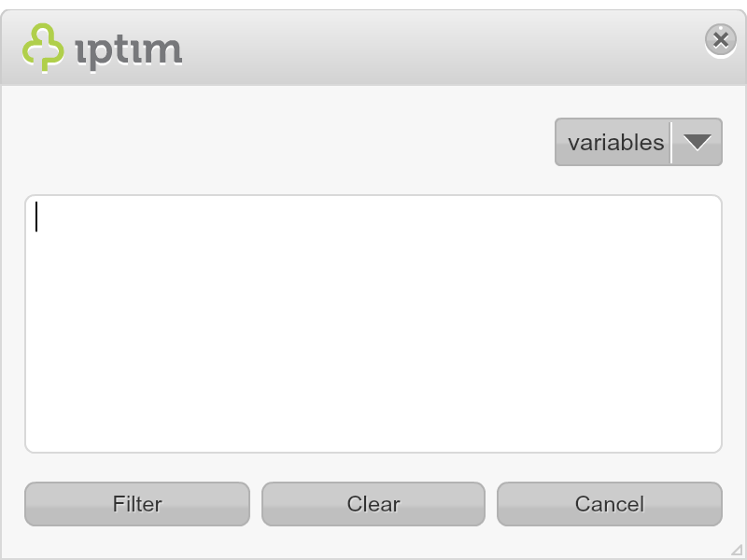The height and width of the screenshot is (560, 747).
Task: Select the variables label of the combo box
Action: point(615,143)
